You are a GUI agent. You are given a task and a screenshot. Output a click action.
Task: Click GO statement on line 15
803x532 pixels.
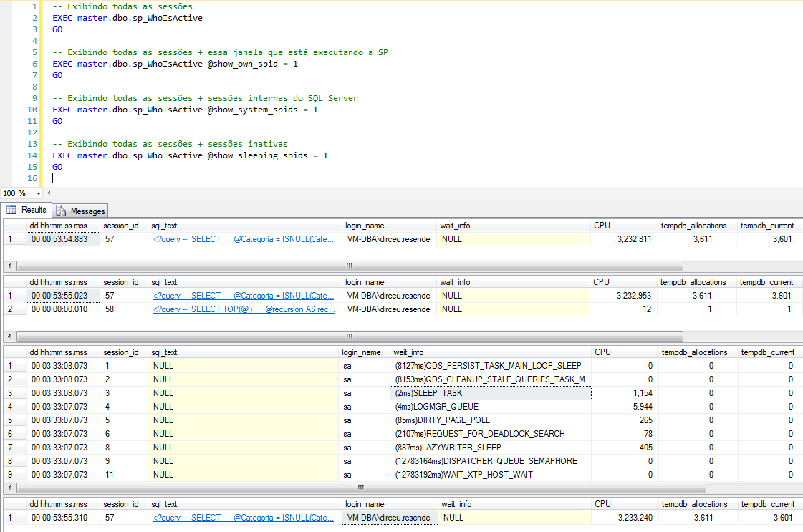57,167
